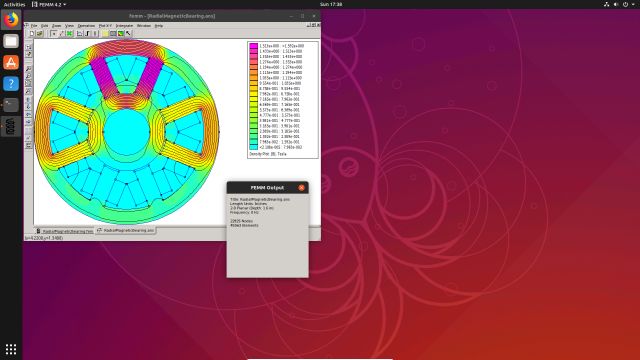This screenshot has width=640, height=360.
Task: Click the second left toolbar icon
Action: pyautogui.click(x=29, y=54)
